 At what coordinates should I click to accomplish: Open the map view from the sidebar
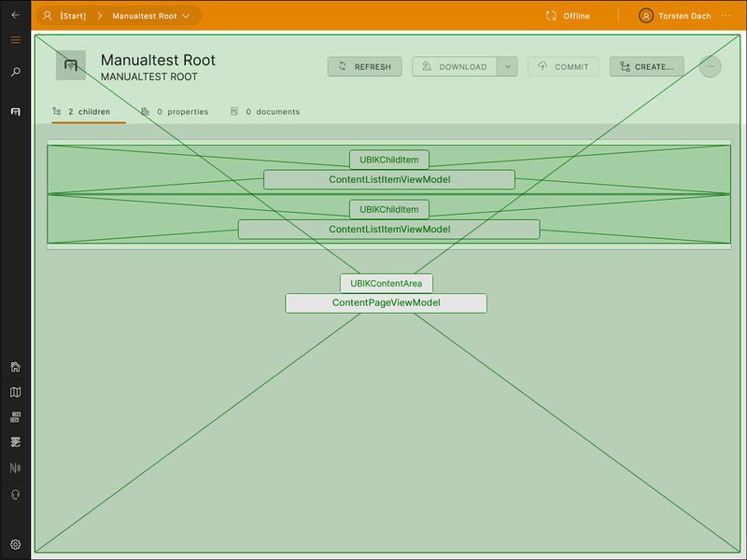pos(15,392)
